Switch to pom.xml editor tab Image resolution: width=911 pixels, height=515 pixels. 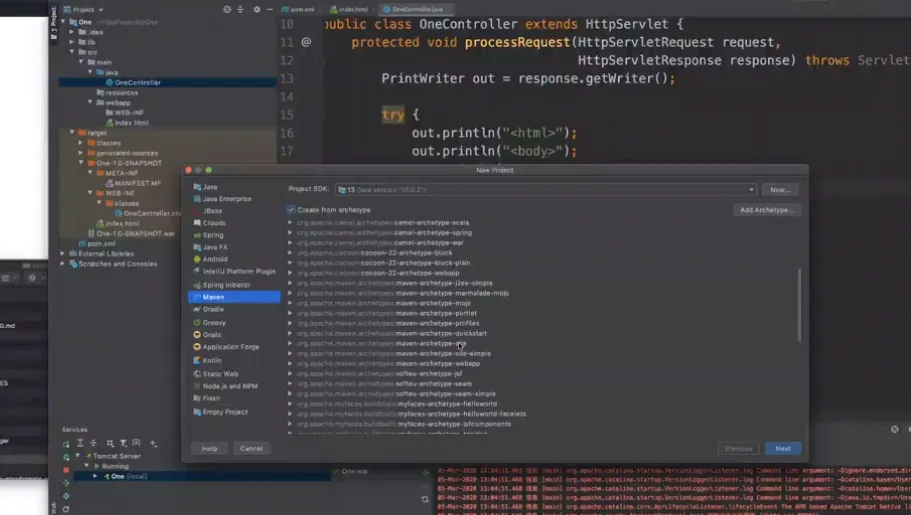pos(298,9)
